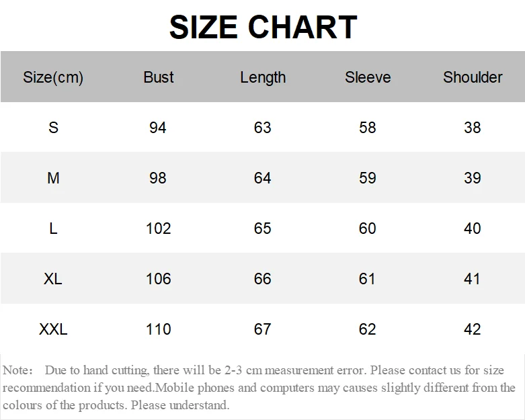Select bust value 110 for size XXL

click(159, 329)
